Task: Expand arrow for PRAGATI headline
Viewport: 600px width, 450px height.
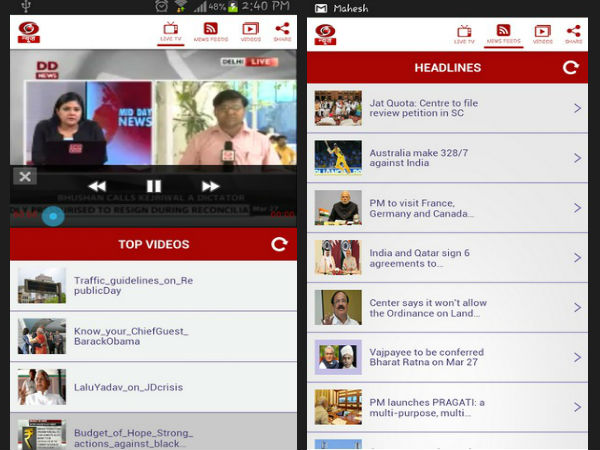Action: pyautogui.click(x=577, y=408)
